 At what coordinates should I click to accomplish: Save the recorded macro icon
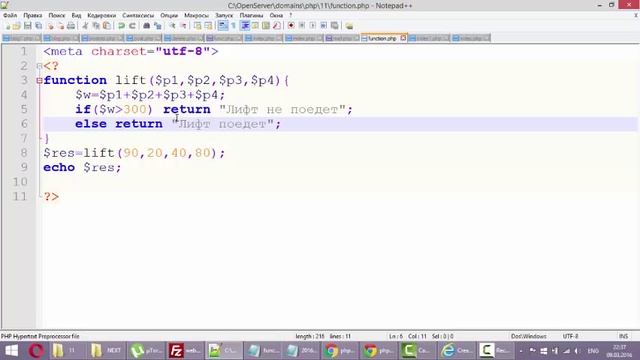335,26
